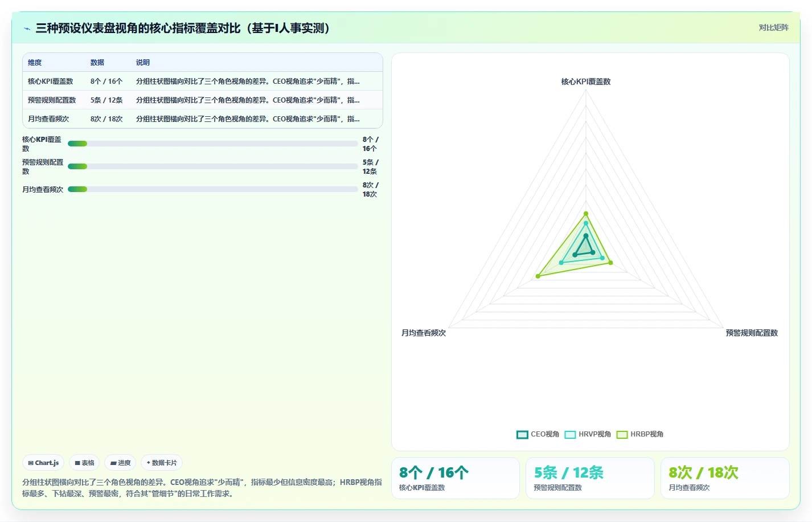The height and width of the screenshot is (522, 812).
Task: Click the dashboard title 三种预设仪表盘视角
Action: pyautogui.click(x=183, y=28)
